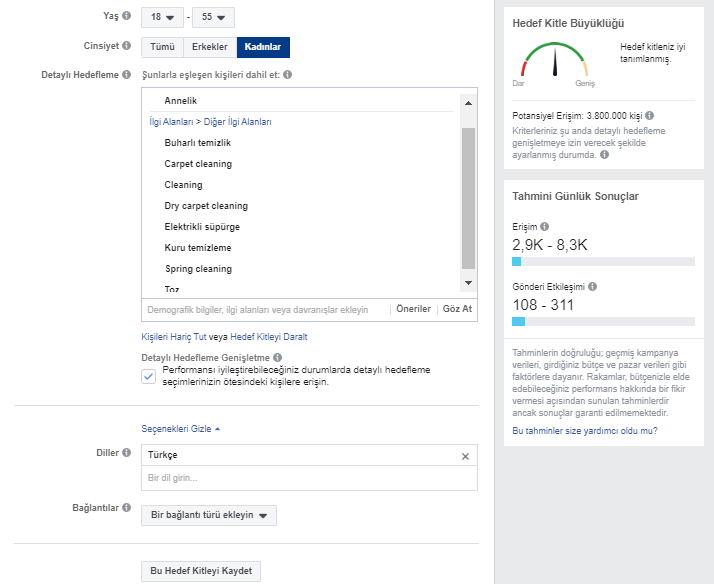Screen dimensions: 714x584
Task: Select Elektrikli süpürge interest
Action: (x=202, y=227)
